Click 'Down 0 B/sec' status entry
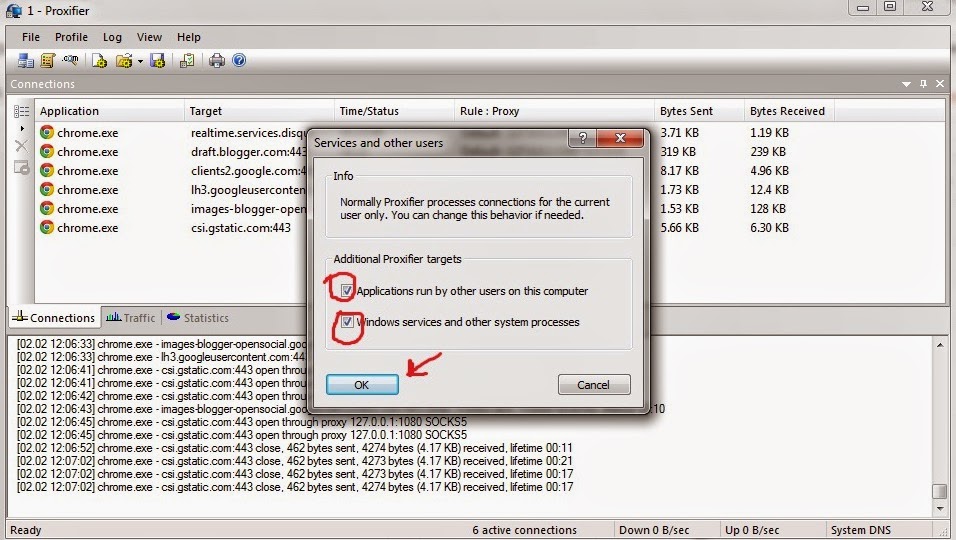The width and height of the screenshot is (956, 540). point(654,530)
